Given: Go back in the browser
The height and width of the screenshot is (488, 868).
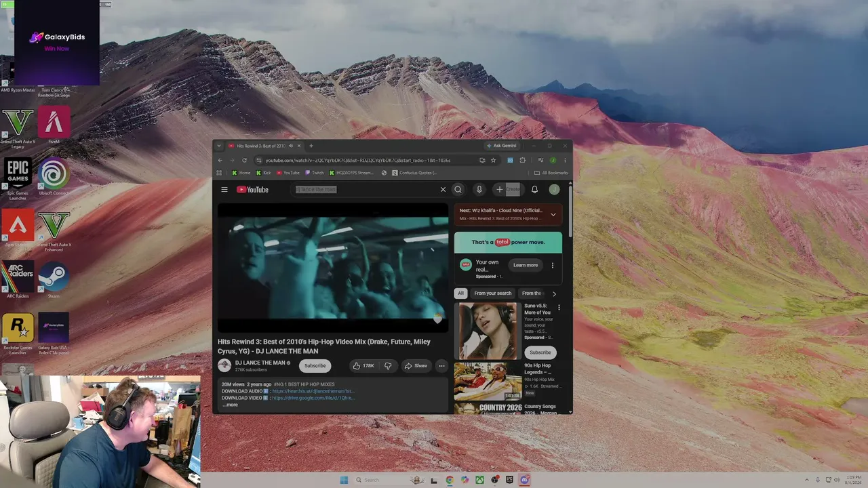Looking at the screenshot, I should coord(220,161).
